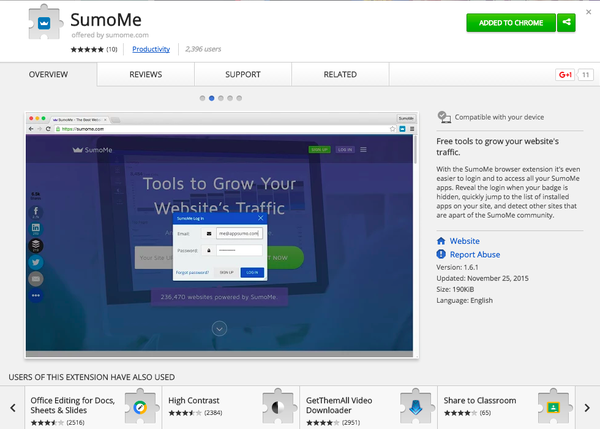The width and height of the screenshot is (600, 429).
Task: Select the fifth screenshot carousel dot
Action: pyautogui.click(x=239, y=98)
